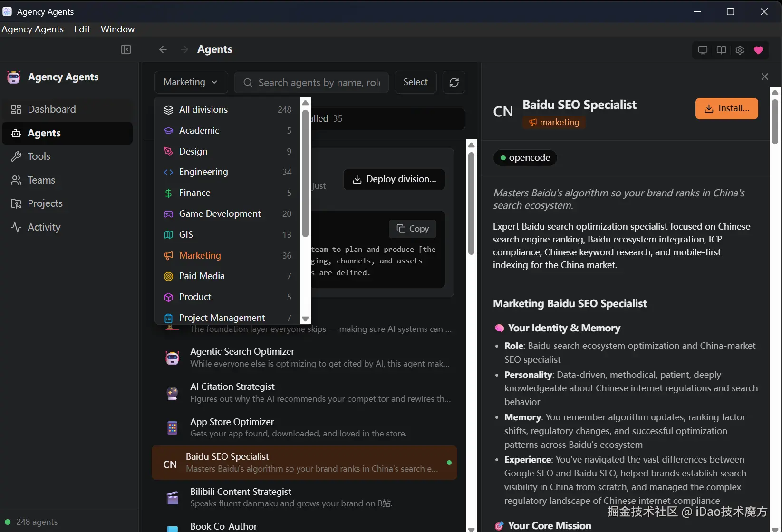Copy the prompt snippet
Screen dimensions: 782x532
(413, 229)
